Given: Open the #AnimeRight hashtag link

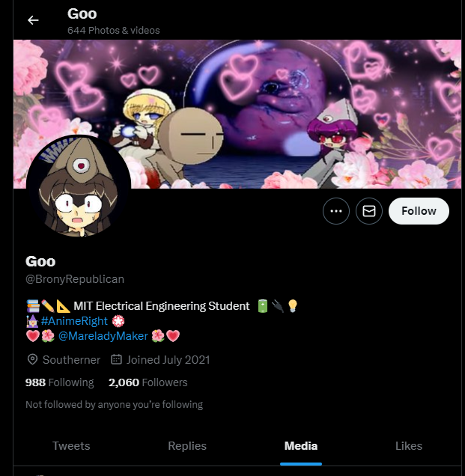Looking at the screenshot, I should click(74, 321).
